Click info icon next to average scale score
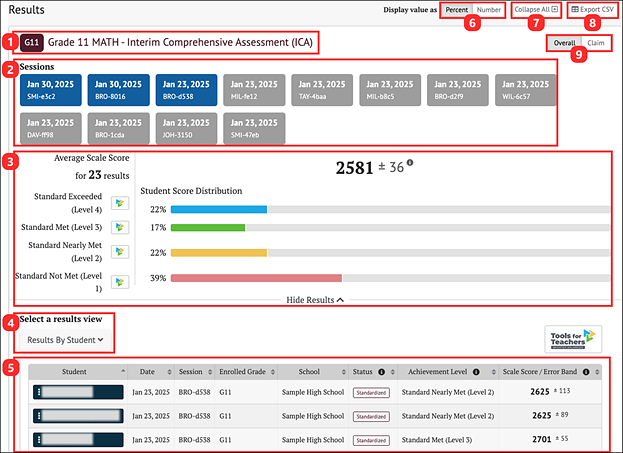This screenshot has height=453, width=623. pos(411,164)
